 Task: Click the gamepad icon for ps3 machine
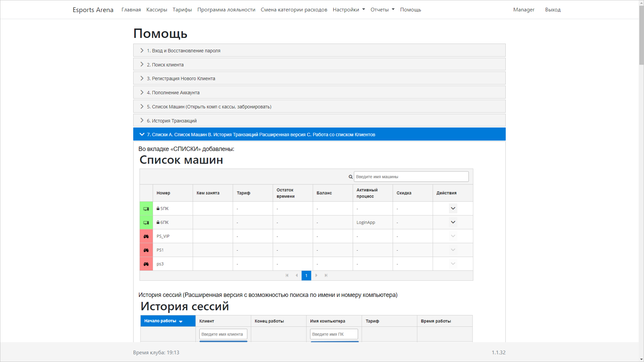(146, 264)
